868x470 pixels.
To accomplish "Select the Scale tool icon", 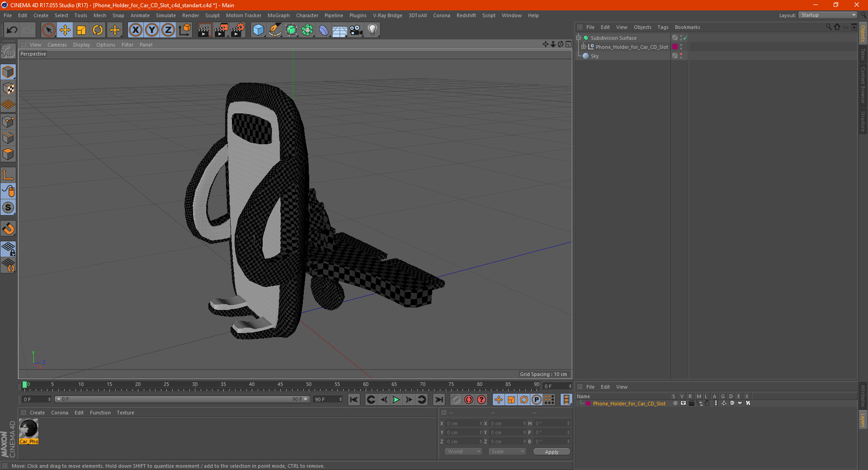I will point(81,30).
